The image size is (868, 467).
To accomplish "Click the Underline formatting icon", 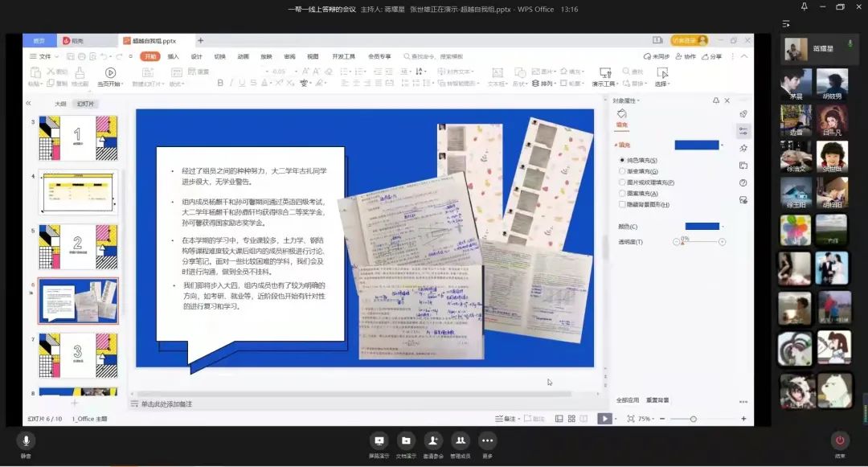I will click(x=242, y=83).
